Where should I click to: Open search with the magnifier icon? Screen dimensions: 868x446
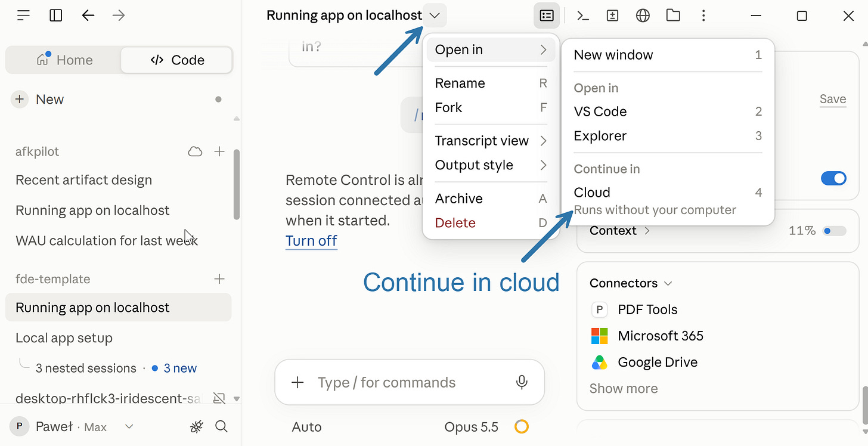point(221,426)
